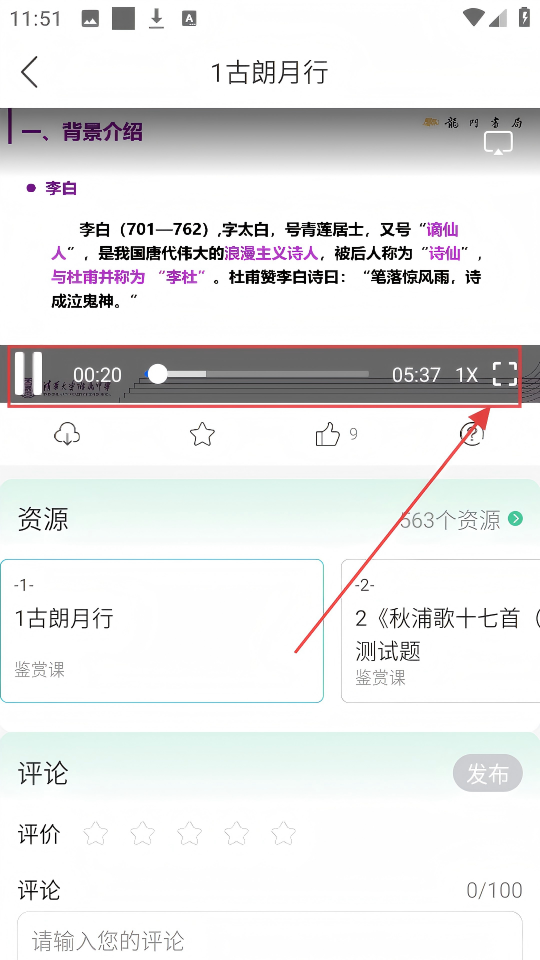Select resource card 1古朗月行
540x960 pixels.
[162, 631]
